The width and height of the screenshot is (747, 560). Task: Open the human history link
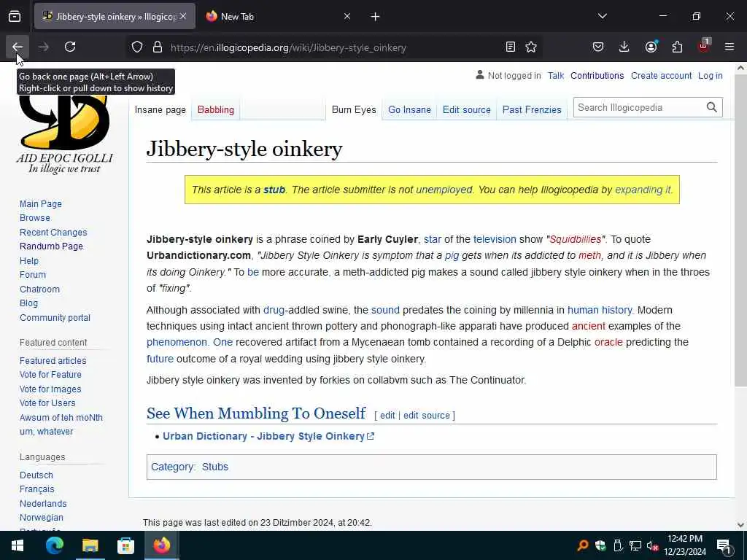(x=600, y=310)
